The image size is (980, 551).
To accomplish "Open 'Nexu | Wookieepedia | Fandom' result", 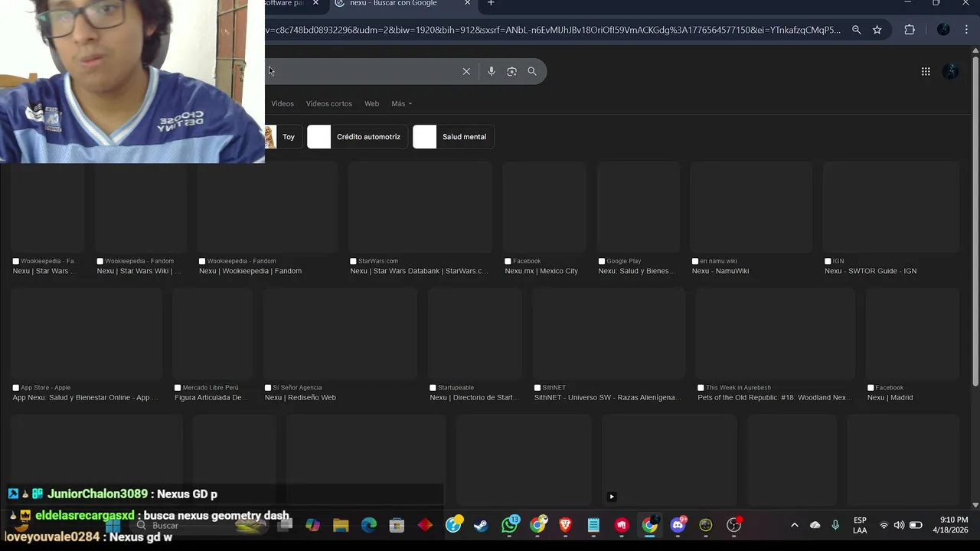I will point(250,271).
